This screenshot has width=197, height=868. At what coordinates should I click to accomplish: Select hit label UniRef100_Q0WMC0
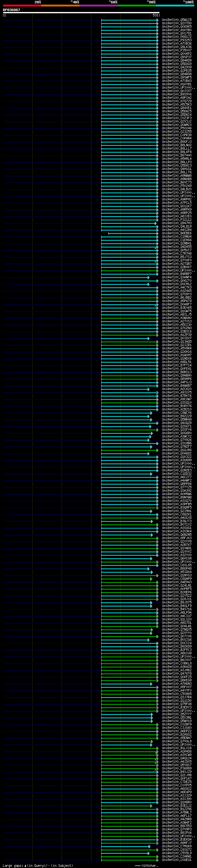pos(177,125)
